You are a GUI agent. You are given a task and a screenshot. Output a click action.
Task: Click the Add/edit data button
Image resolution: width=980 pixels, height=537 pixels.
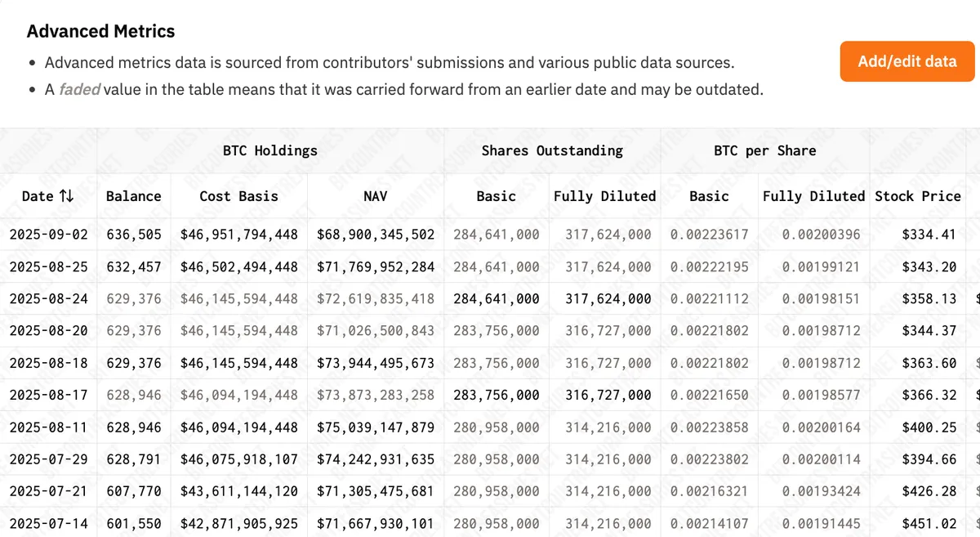pyautogui.click(x=906, y=60)
